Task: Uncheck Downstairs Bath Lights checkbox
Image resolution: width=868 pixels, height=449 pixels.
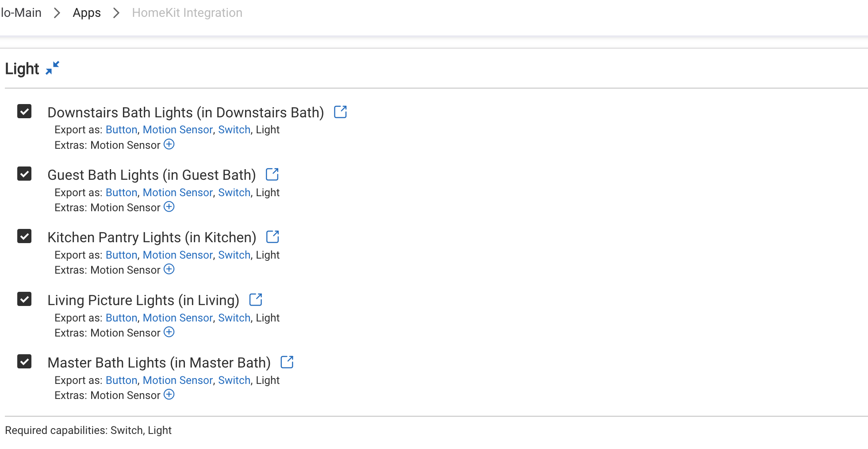Action: click(24, 111)
